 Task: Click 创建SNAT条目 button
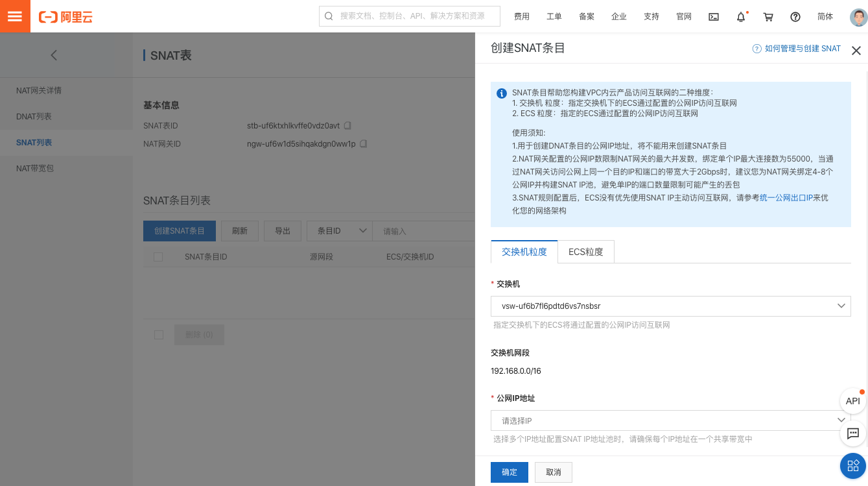[x=180, y=231]
